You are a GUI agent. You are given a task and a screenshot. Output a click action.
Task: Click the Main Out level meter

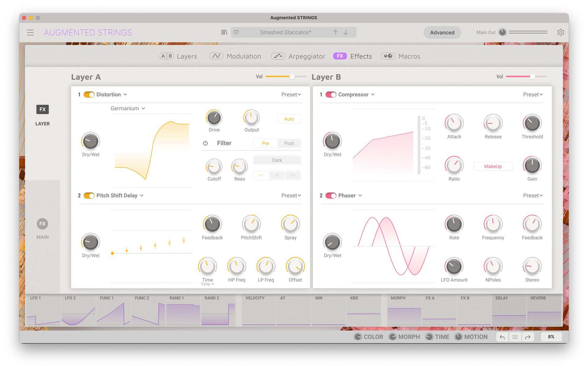click(x=528, y=32)
